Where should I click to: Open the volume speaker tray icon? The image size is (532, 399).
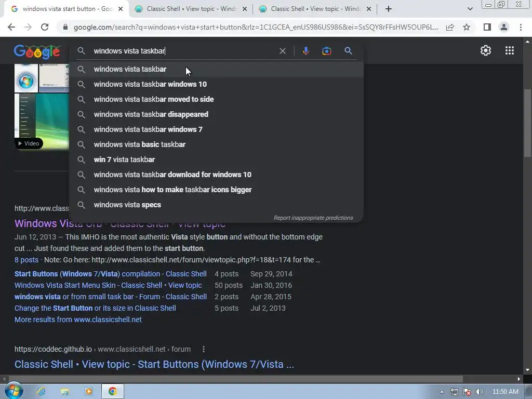[x=479, y=392]
